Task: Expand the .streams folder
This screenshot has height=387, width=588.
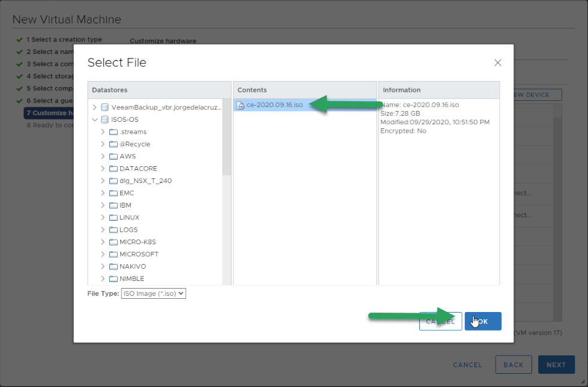Action: (103, 132)
